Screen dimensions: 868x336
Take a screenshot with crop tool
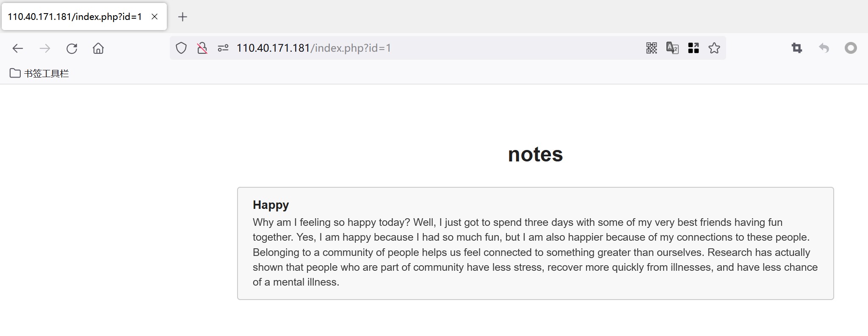797,48
